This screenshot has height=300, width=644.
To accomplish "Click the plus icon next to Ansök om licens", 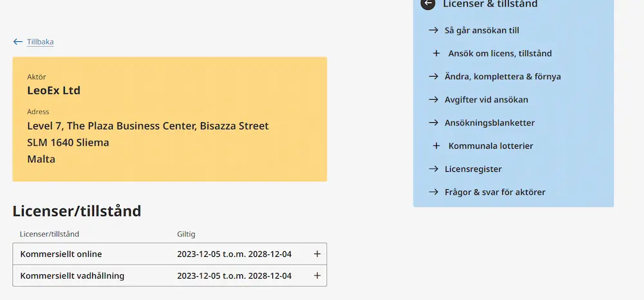I will coord(436,53).
